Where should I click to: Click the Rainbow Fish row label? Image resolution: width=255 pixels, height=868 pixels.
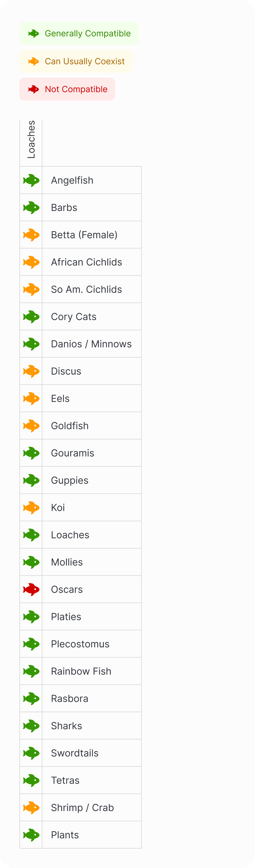pyautogui.click(x=81, y=671)
